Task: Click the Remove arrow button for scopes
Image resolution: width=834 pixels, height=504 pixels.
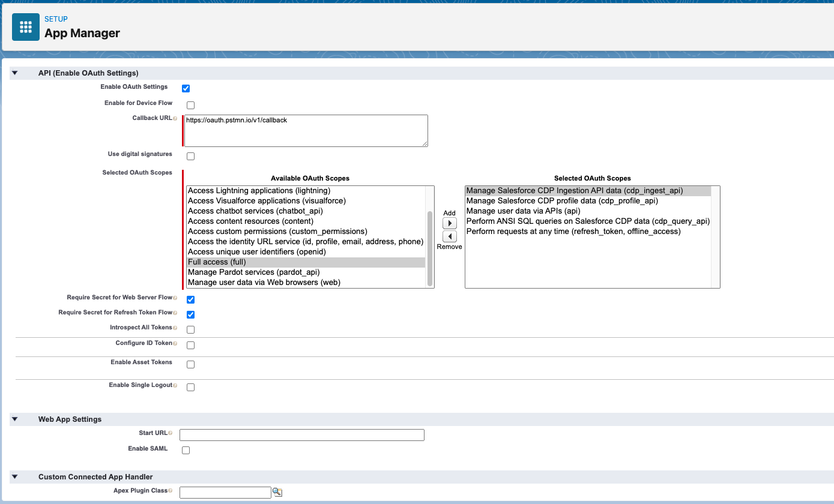Action: tap(449, 236)
